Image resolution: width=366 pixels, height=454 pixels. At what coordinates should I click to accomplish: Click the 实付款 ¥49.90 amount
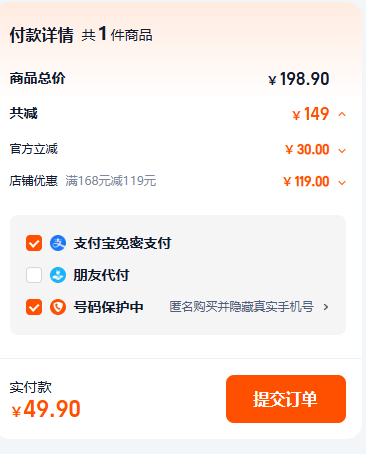[x=46, y=409]
